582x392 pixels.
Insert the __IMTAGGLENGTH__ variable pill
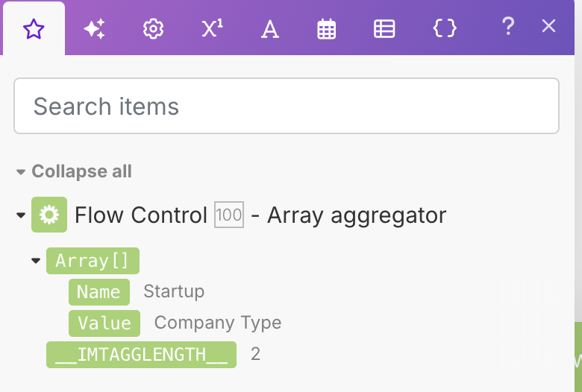141,354
